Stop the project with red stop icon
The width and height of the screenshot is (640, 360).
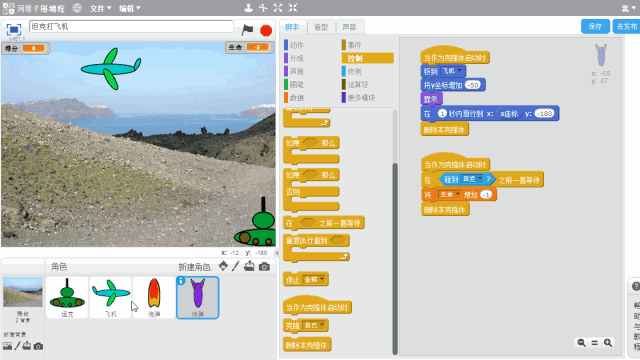tap(266, 31)
